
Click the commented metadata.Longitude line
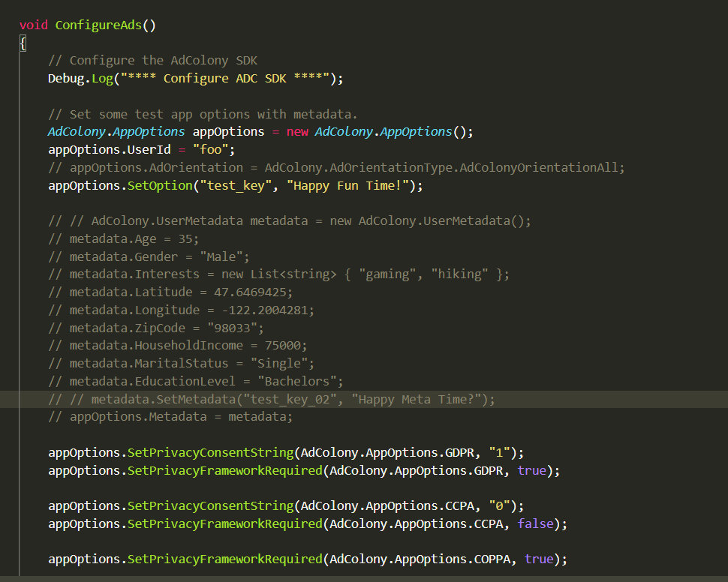pyautogui.click(x=182, y=310)
